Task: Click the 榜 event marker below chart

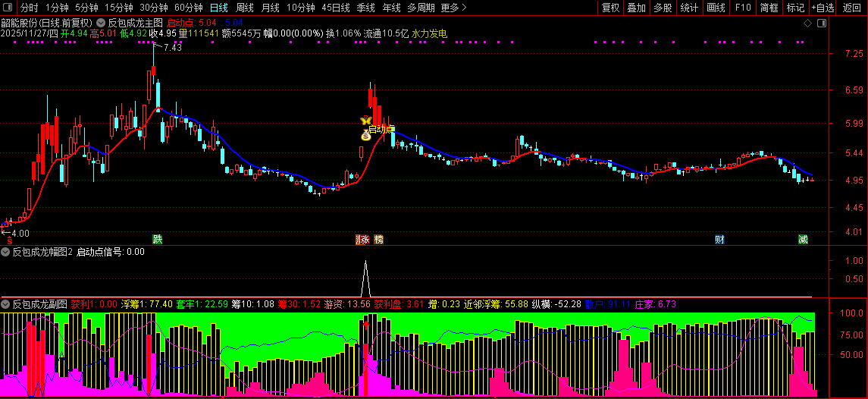Action: coord(378,240)
